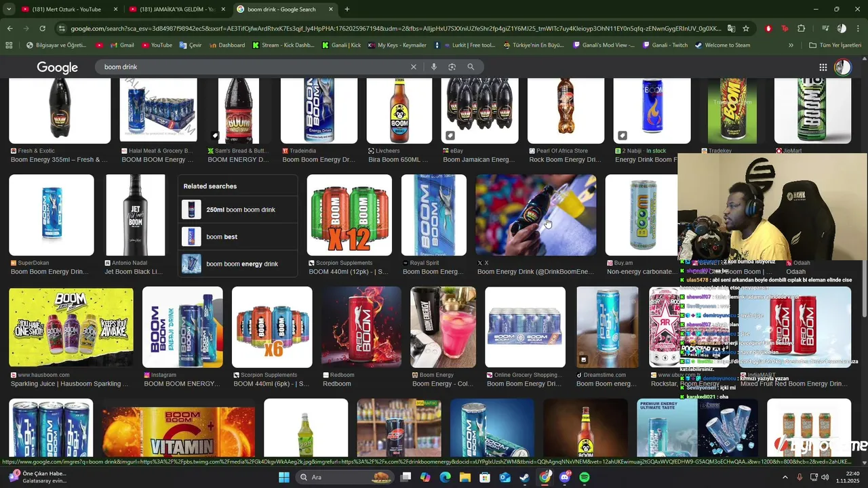
Task: Show hidden system tray icons
Action: pyautogui.click(x=785, y=477)
